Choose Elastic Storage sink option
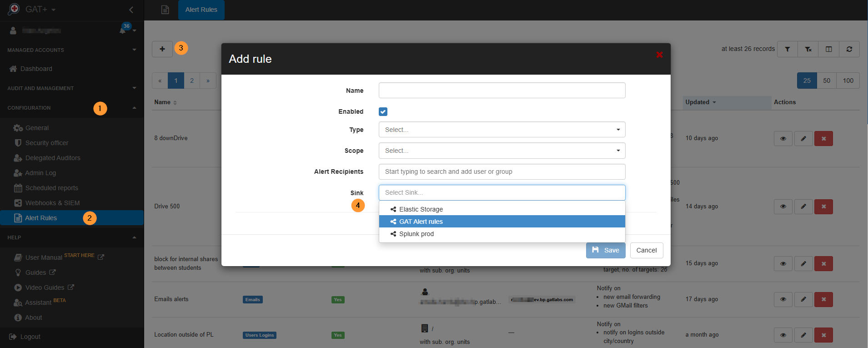The height and width of the screenshot is (348, 868). click(502, 209)
